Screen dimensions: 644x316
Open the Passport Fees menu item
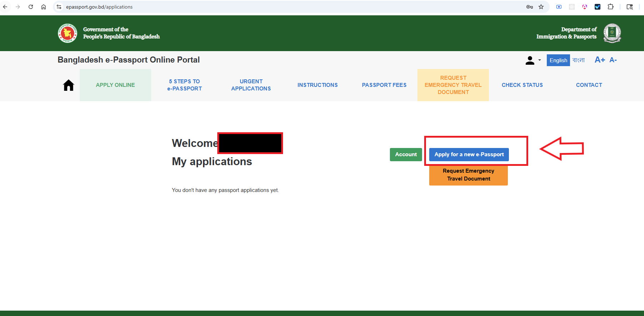[x=384, y=85]
